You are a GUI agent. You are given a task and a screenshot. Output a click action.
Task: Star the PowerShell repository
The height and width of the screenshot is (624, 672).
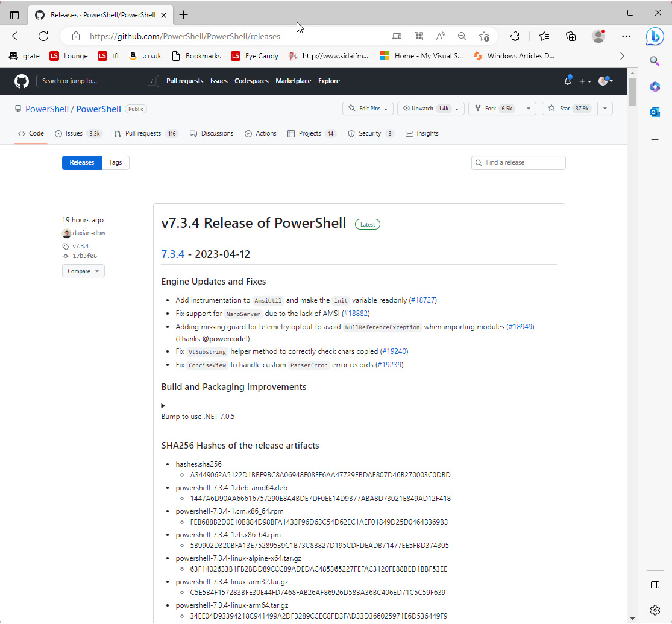570,109
